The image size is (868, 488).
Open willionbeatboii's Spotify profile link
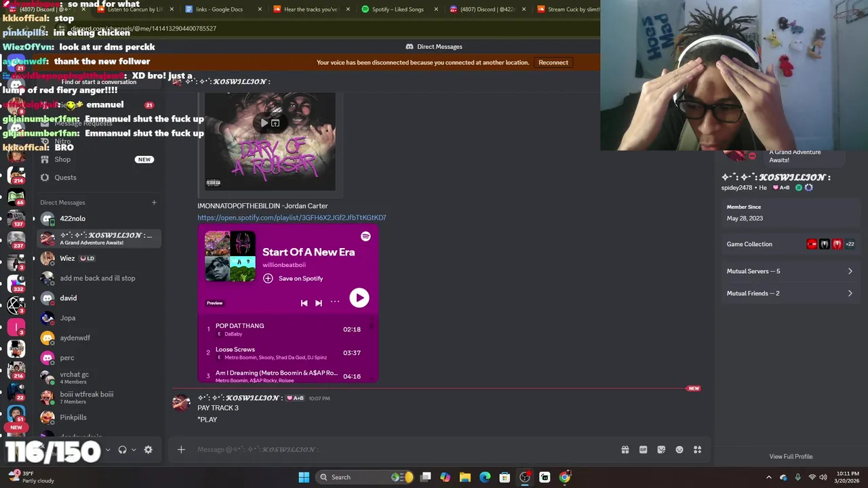[x=284, y=265]
